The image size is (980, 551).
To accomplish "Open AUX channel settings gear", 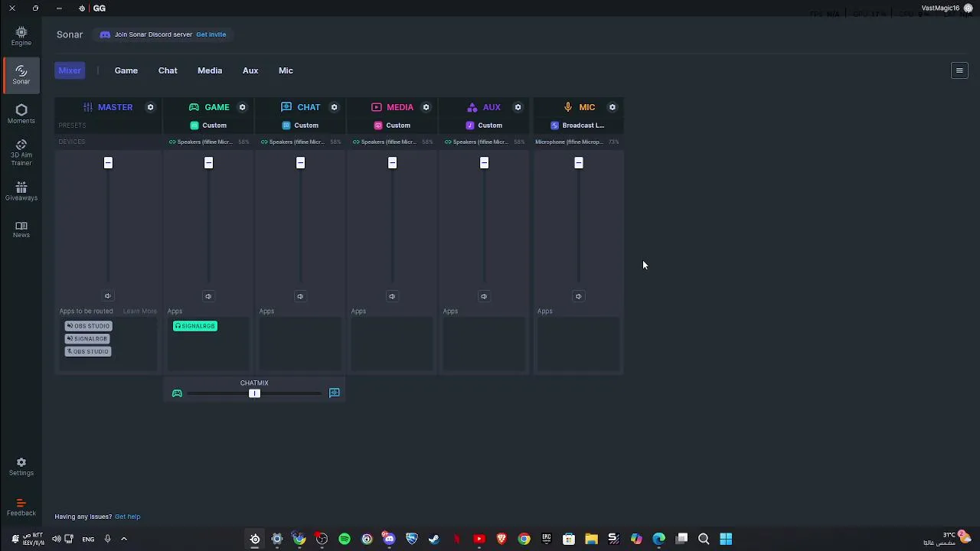I will tap(518, 107).
